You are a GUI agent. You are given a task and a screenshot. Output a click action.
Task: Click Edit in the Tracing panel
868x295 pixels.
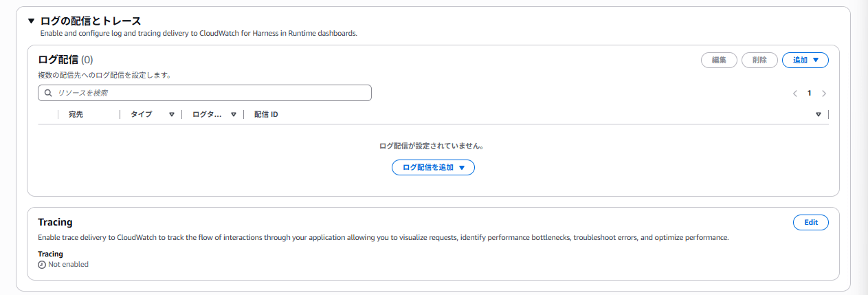[810, 222]
